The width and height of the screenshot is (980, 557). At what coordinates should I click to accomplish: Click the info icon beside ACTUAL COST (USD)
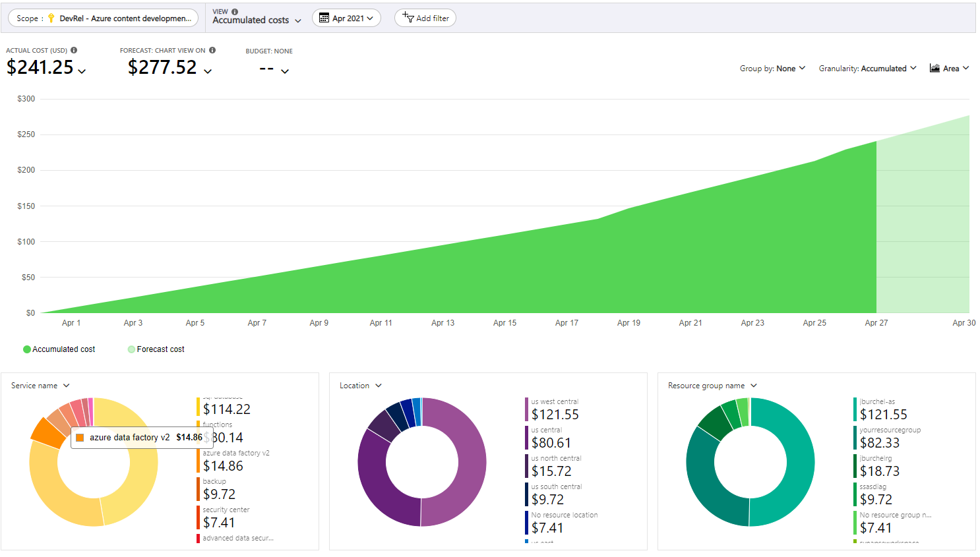pyautogui.click(x=74, y=49)
